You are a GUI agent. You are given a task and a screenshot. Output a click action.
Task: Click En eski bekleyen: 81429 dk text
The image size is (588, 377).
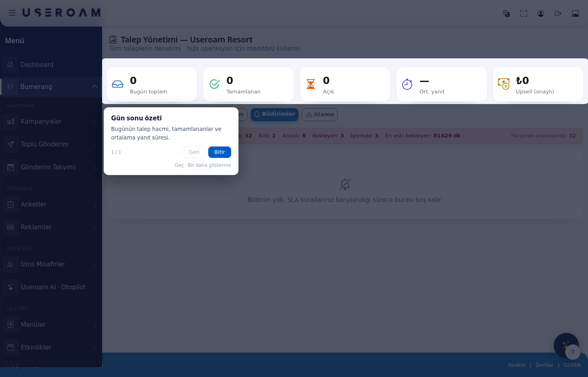tap(423, 136)
